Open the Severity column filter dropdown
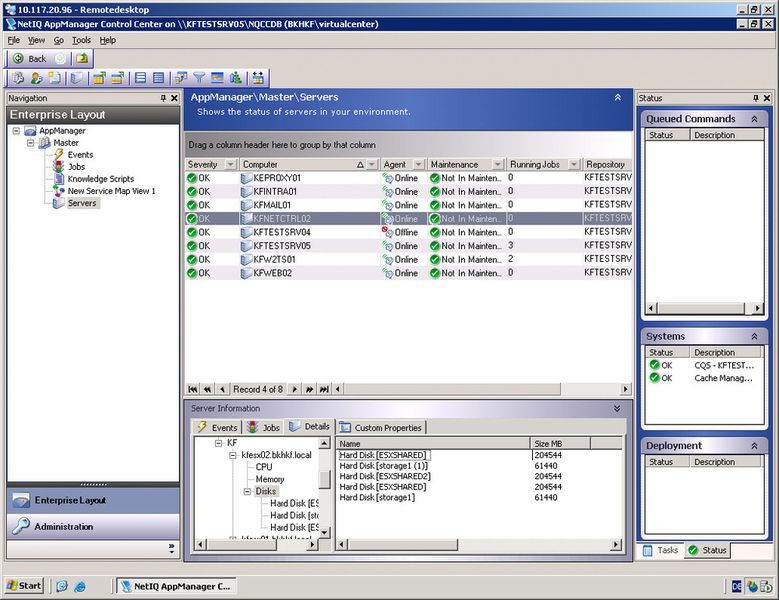Viewport: 779px width, 600px height. 231,164
